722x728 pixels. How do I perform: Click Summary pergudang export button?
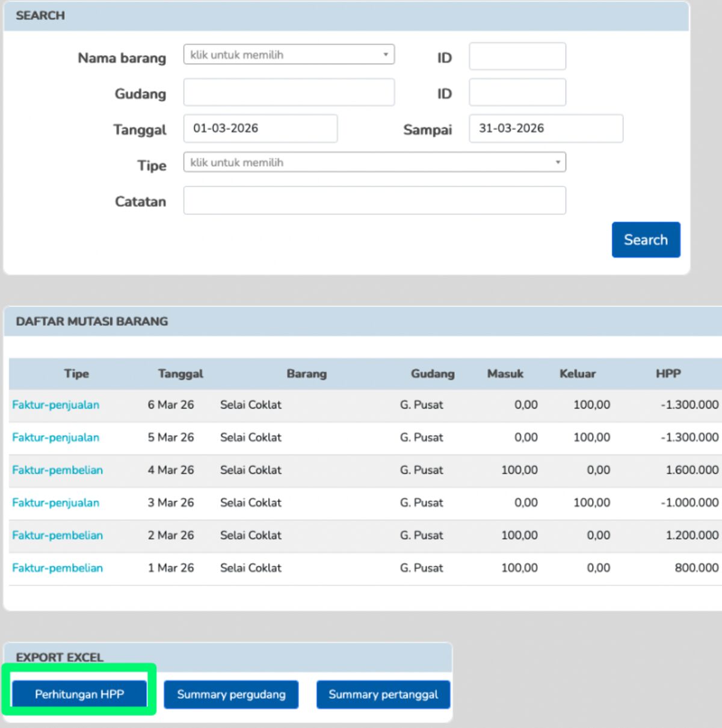click(231, 694)
